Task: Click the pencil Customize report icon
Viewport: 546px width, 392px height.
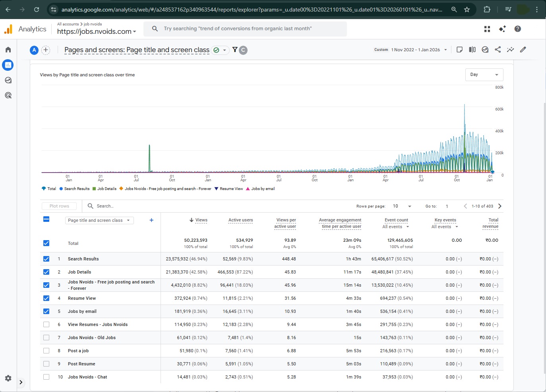Action: pyautogui.click(x=523, y=50)
